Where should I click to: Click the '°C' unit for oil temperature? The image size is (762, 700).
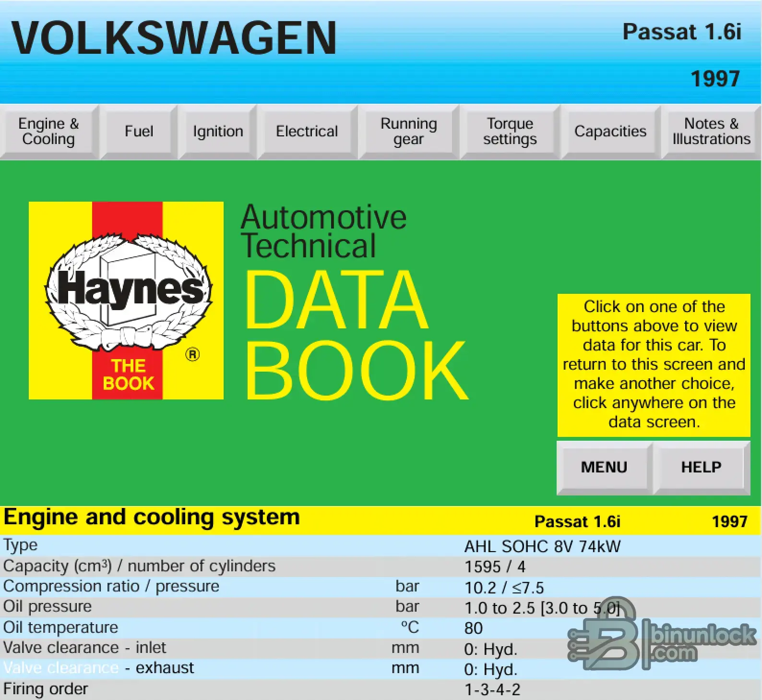[x=410, y=627]
